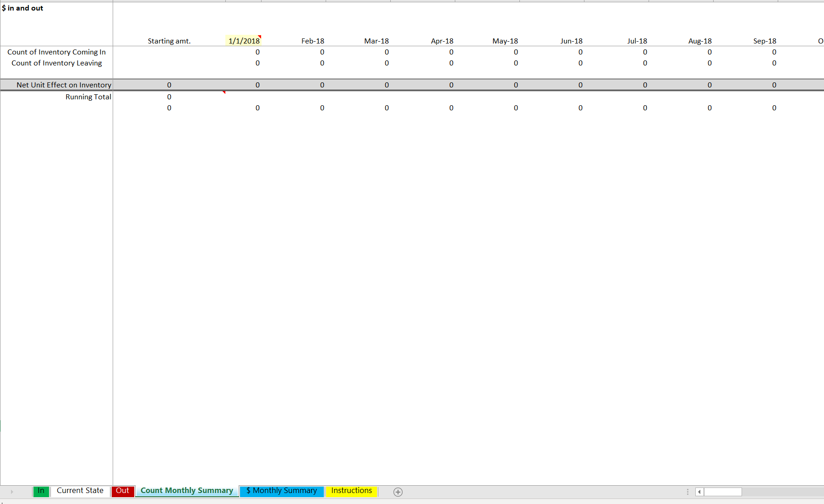Screen dimensions: 824x504
Task: View the Instructions sheet
Action: (351, 491)
